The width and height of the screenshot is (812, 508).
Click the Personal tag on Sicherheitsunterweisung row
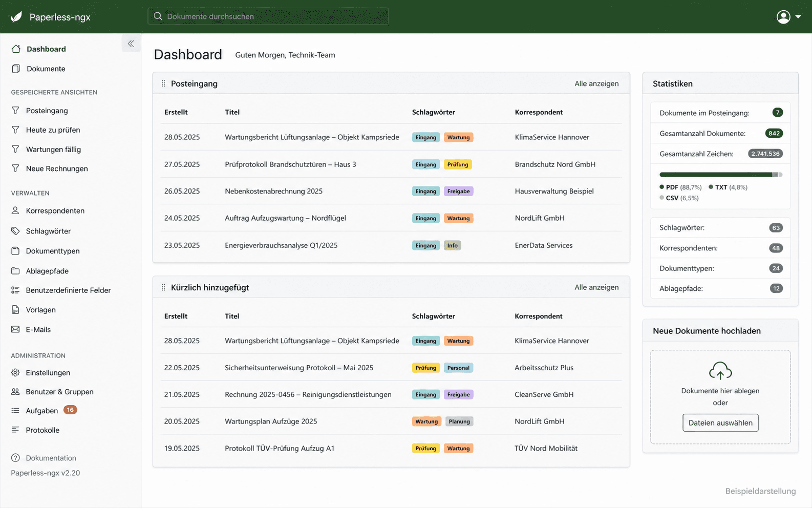pos(458,368)
